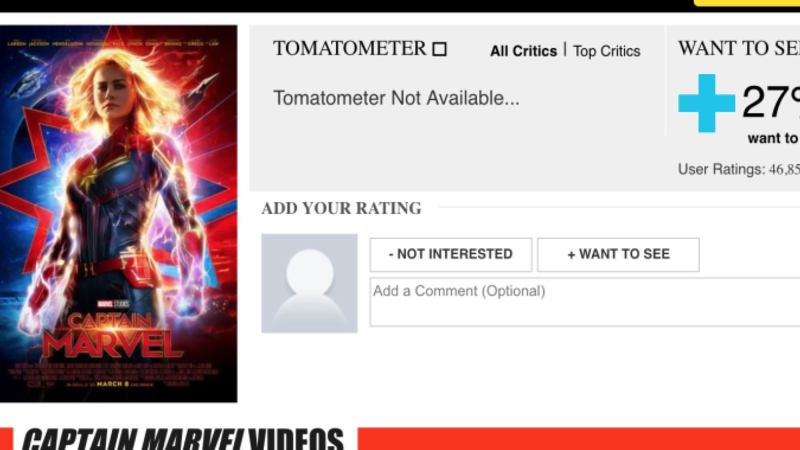800x450 pixels.
Task: Click the red Videos section banner bar
Action: coord(579,439)
